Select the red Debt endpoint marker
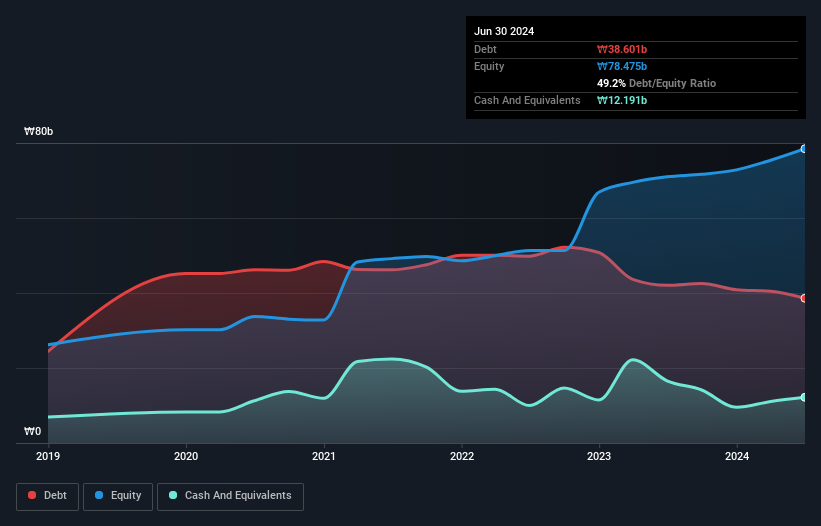The height and width of the screenshot is (526, 821). click(804, 298)
